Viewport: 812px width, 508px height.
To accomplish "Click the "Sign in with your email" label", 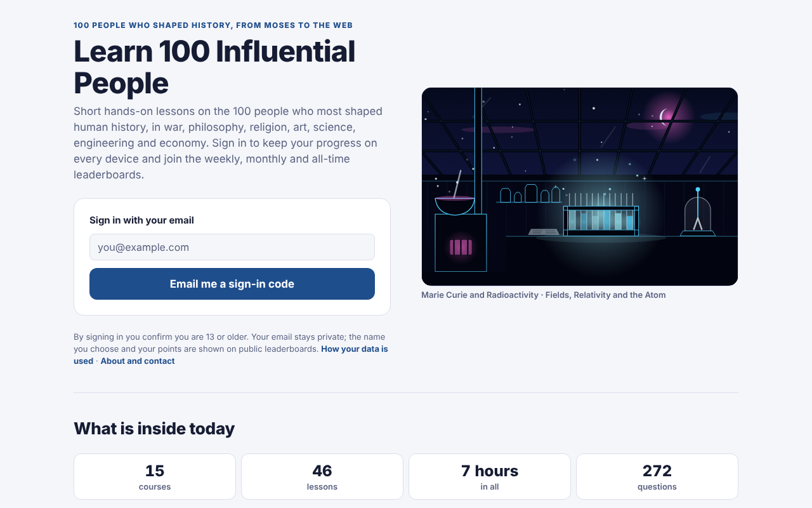I will click(141, 220).
